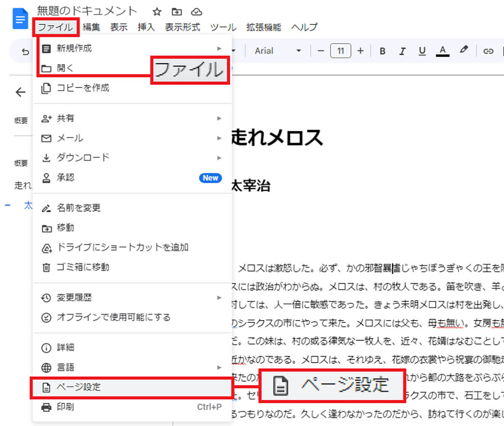Close the outline panel with back arrow
This screenshot has width=504, height=426.
pyautogui.click(x=20, y=92)
